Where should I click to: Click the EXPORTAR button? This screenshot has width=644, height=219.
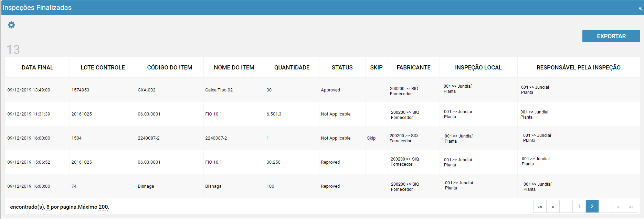click(x=611, y=36)
